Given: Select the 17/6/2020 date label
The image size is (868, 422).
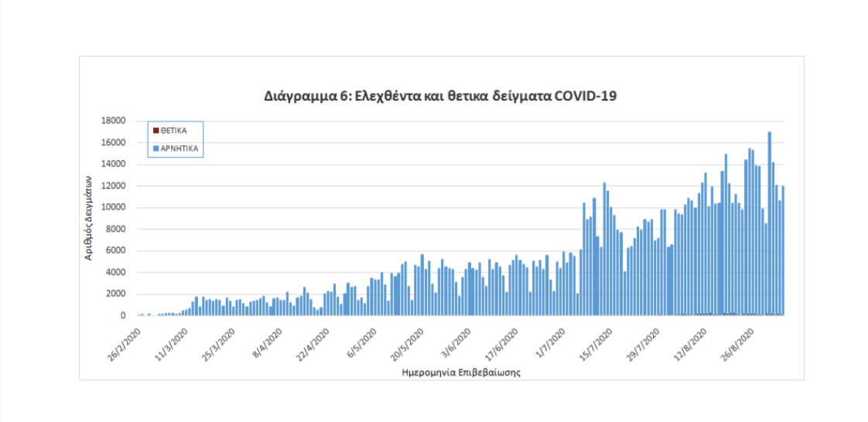Looking at the screenshot, I should pyautogui.click(x=501, y=341).
